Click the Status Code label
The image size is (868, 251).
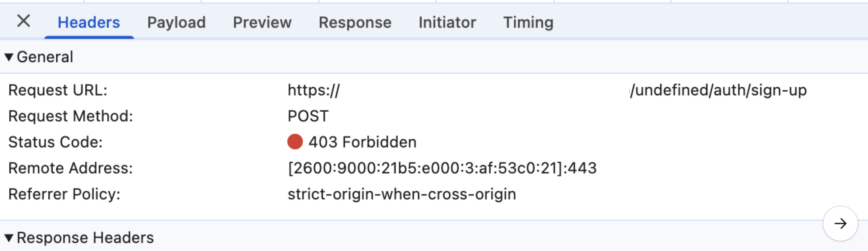coord(54,142)
